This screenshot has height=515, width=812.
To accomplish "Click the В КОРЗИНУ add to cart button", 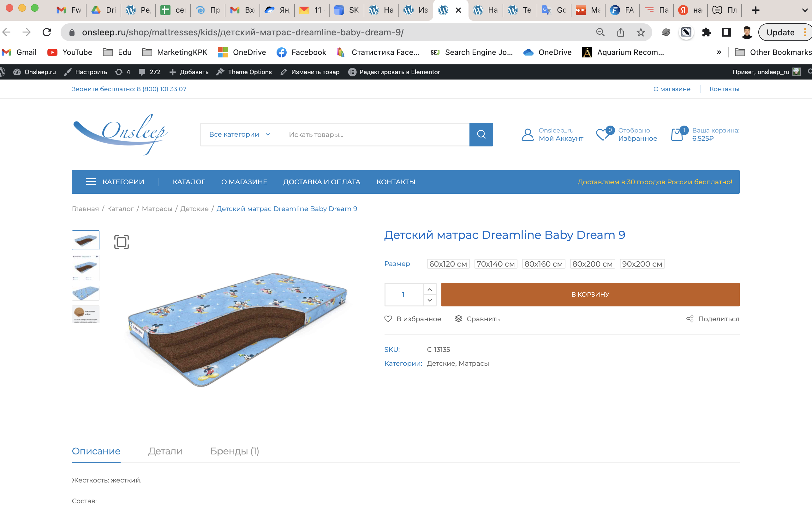I will pos(590,294).
